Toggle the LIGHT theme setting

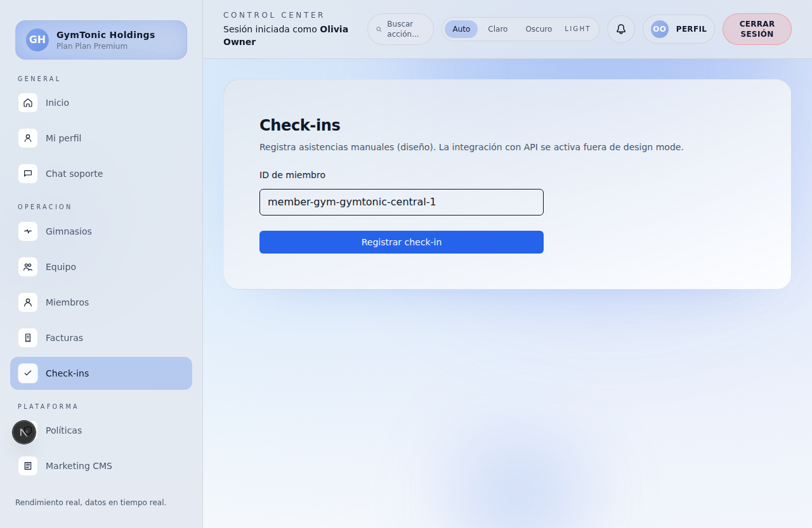(x=577, y=29)
